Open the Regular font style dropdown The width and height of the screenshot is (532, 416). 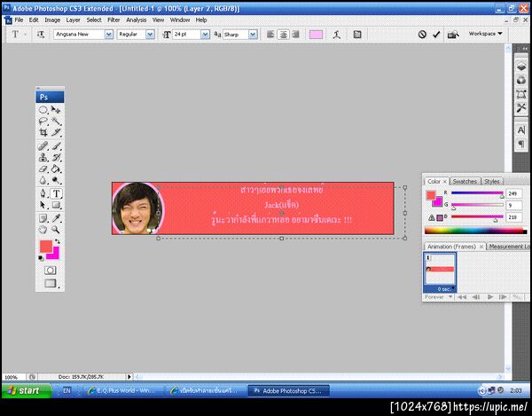coord(150,35)
